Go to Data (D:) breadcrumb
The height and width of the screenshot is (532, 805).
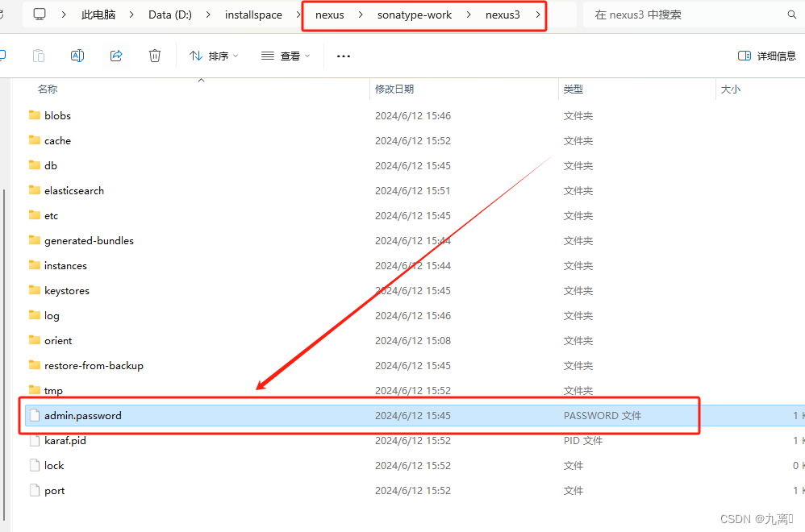[170, 15]
